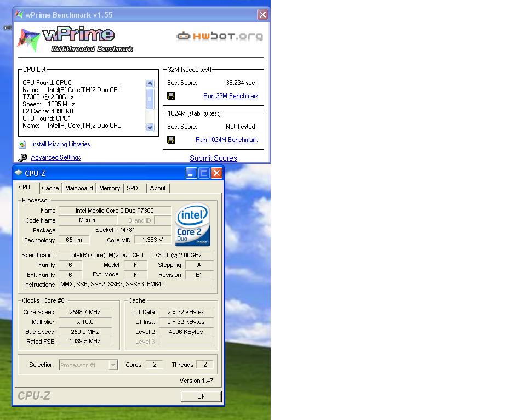Click the 1039.5 MHz Rated FSB value
This screenshot has width=526, height=420.
(85, 342)
